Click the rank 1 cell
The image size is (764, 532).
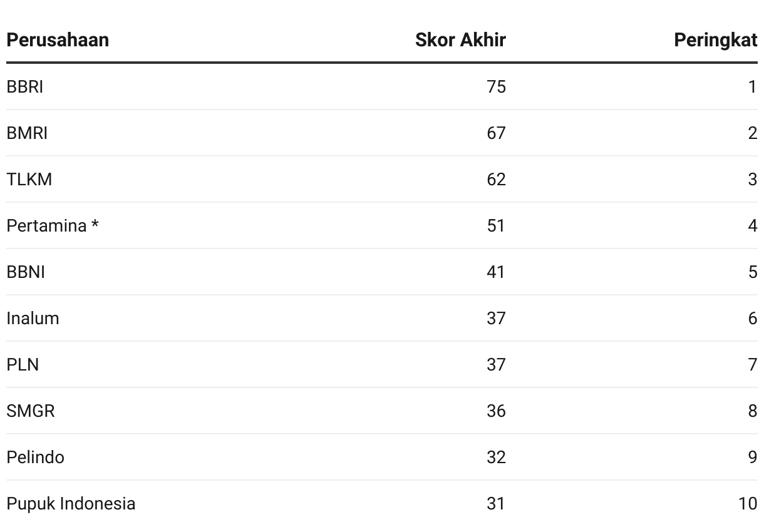click(x=753, y=86)
